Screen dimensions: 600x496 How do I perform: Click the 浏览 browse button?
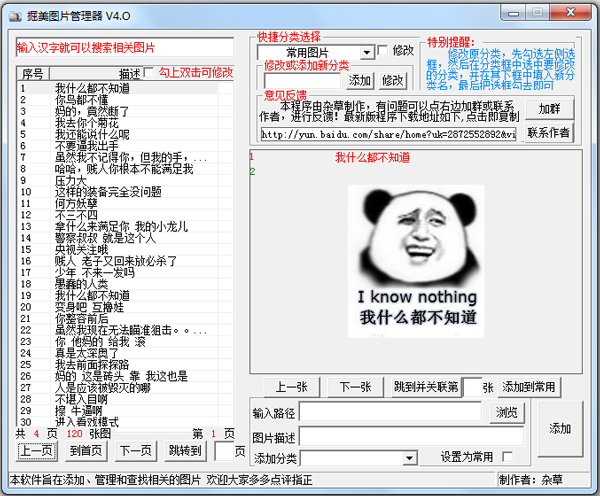(x=507, y=412)
